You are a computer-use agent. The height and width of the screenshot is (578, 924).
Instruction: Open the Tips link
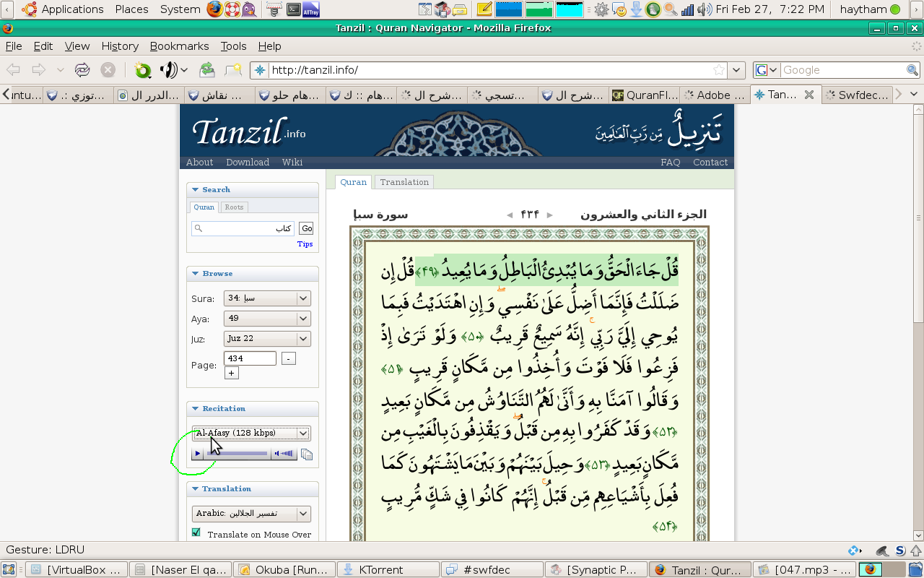[x=305, y=244]
